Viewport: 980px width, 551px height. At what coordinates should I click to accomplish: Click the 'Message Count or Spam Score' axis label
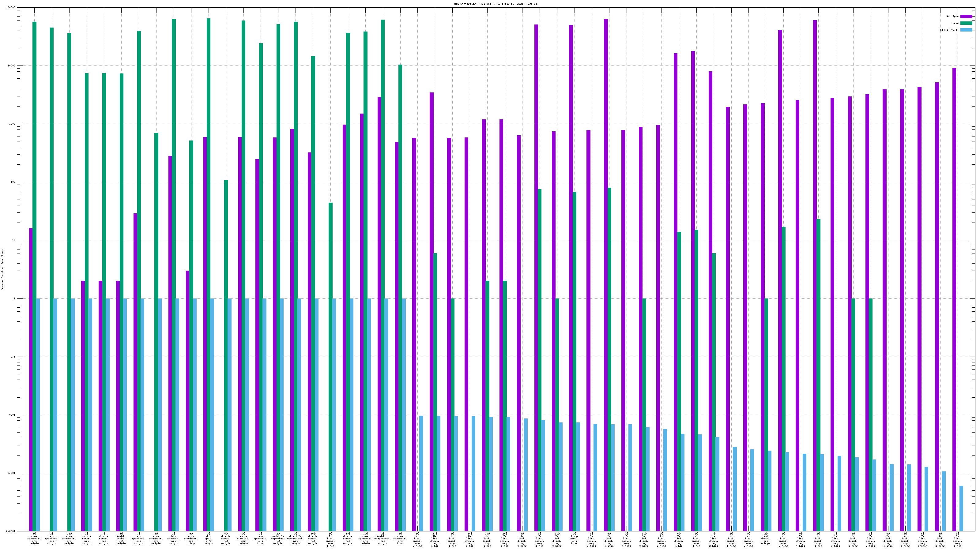pos(2,270)
